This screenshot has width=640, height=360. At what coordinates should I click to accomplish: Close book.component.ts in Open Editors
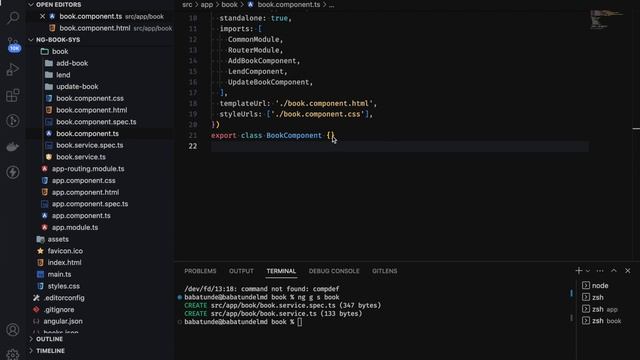click(42, 16)
